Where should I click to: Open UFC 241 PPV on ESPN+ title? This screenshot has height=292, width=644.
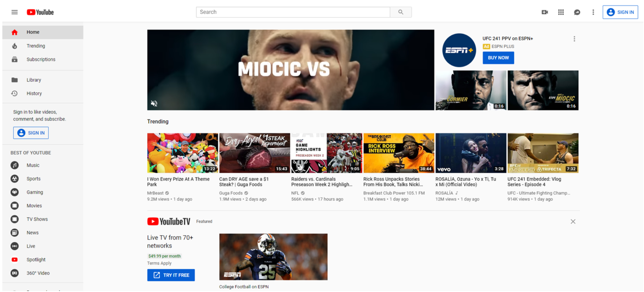pyautogui.click(x=508, y=38)
